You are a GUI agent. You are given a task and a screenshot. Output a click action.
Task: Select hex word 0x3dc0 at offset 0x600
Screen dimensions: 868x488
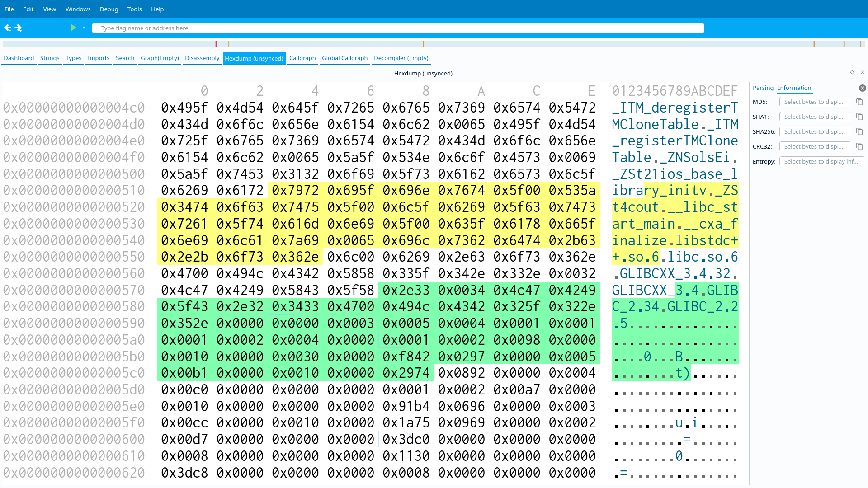(406, 439)
